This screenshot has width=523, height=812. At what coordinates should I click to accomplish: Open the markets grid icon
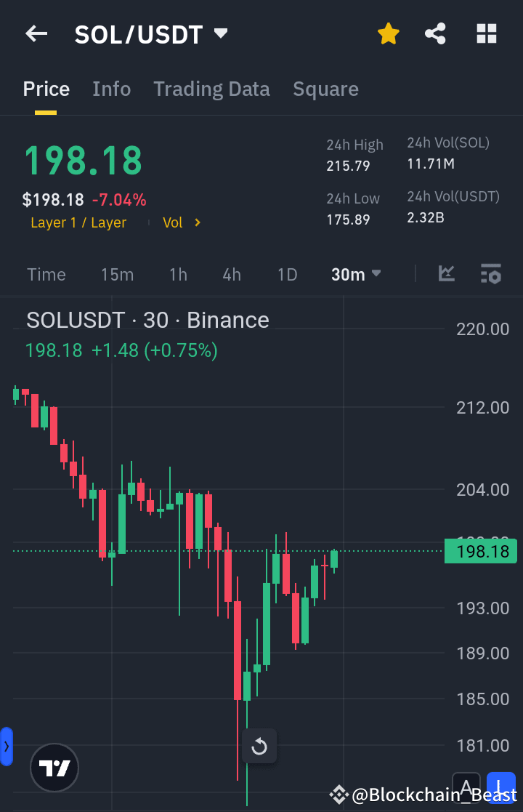click(x=486, y=33)
